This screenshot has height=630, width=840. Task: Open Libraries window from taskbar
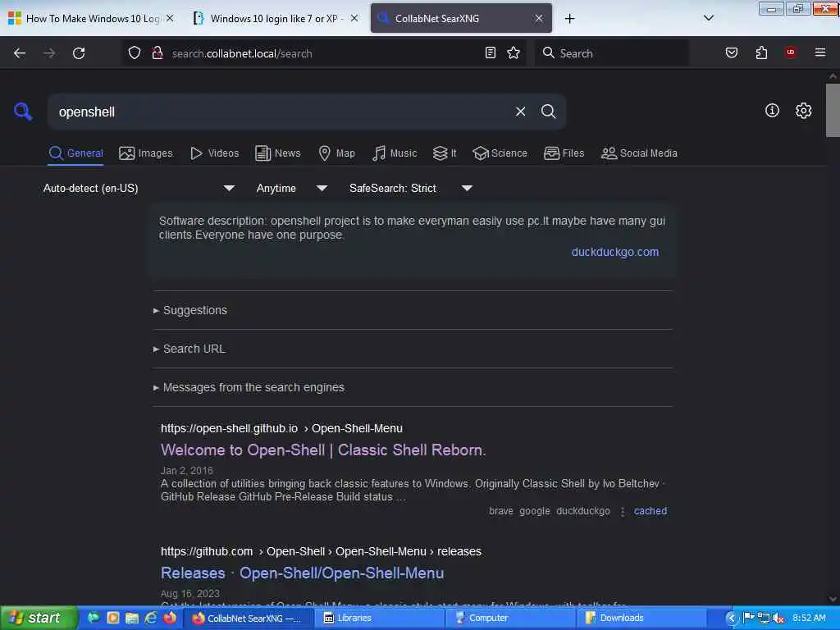[x=381, y=619]
